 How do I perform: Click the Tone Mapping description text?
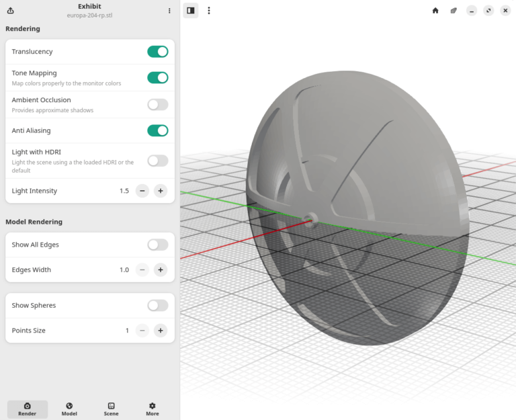coord(67,83)
